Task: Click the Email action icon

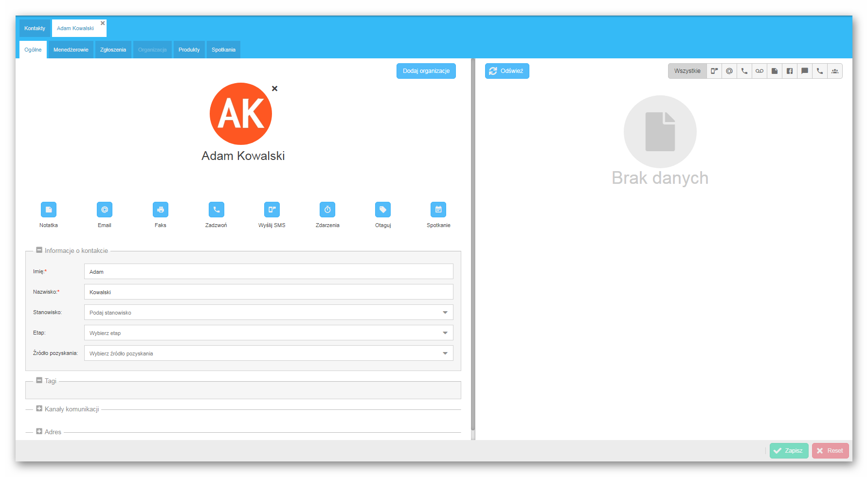Action: click(105, 210)
